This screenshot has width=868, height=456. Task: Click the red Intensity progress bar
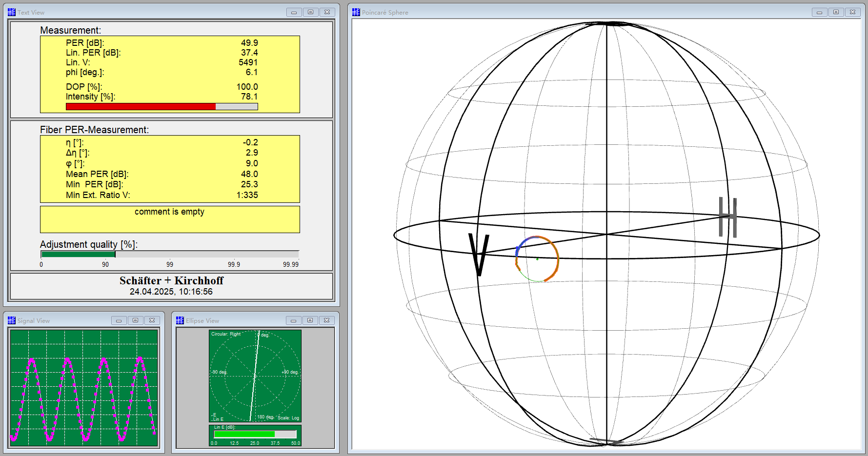pos(141,106)
